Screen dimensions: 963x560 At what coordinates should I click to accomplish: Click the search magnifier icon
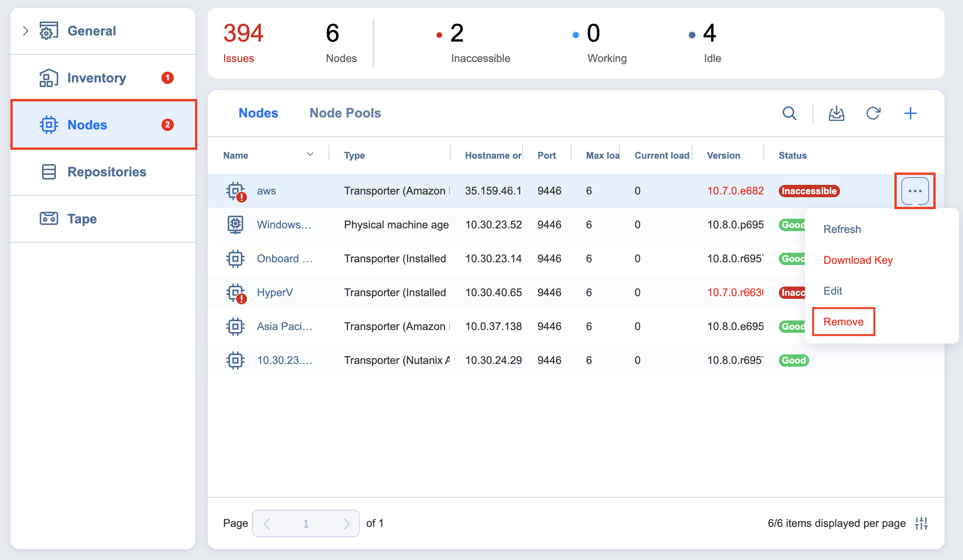tap(789, 113)
